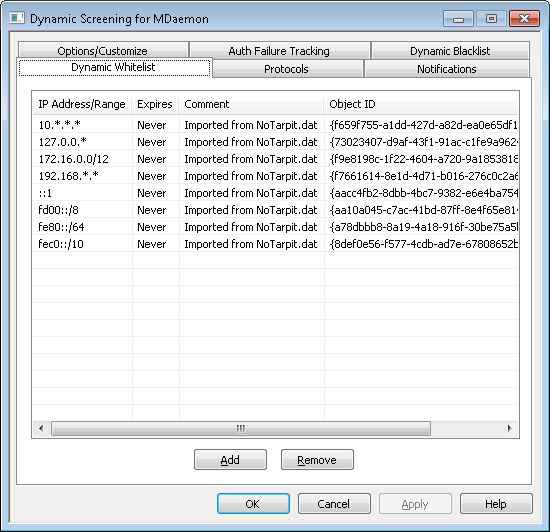Viewport: 550px width, 532px height.
Task: Click Object ID starting {a78dbbb8
Action: tap(423, 227)
